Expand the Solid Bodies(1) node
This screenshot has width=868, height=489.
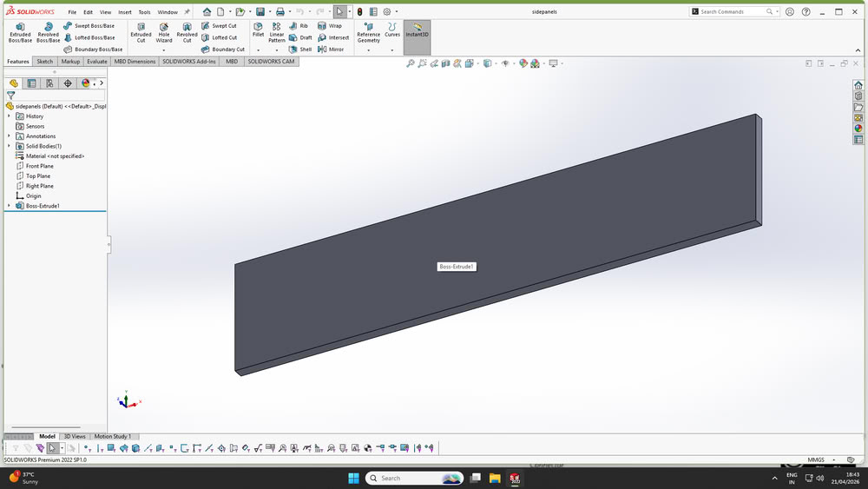coord(9,146)
